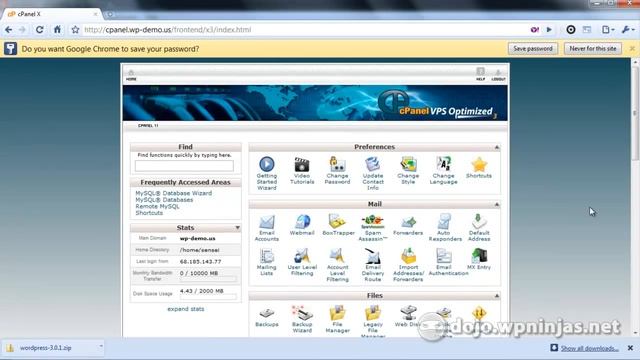Click Never for this site
The image size is (640, 360).
tap(593, 49)
